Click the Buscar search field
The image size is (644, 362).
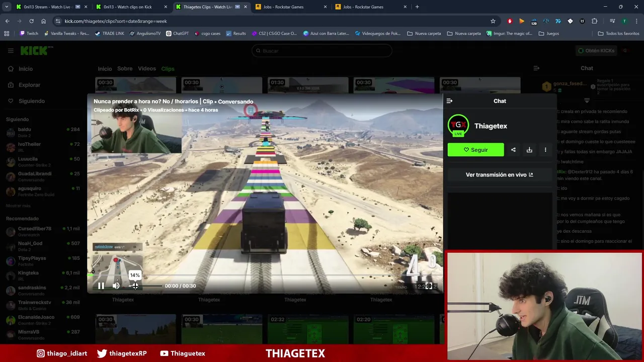[x=322, y=51]
